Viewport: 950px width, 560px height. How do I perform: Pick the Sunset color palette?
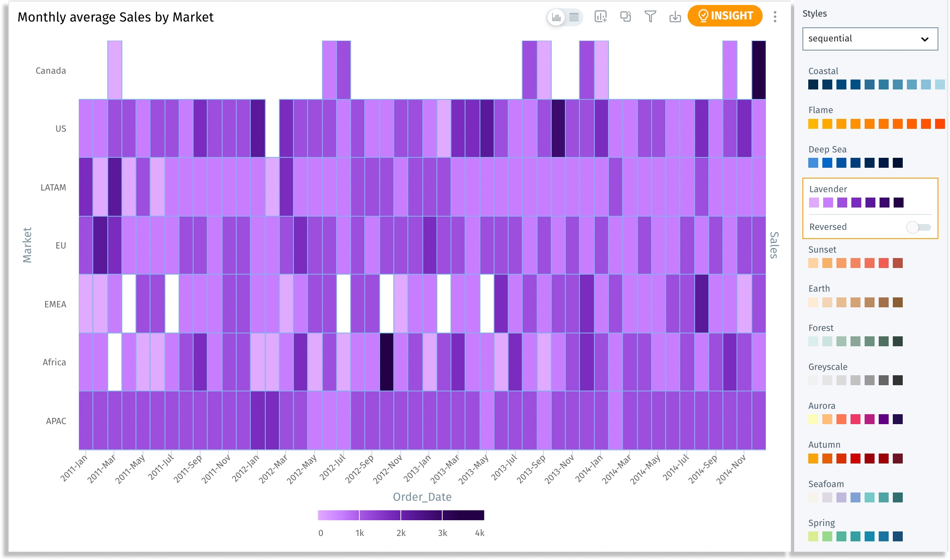(x=855, y=263)
